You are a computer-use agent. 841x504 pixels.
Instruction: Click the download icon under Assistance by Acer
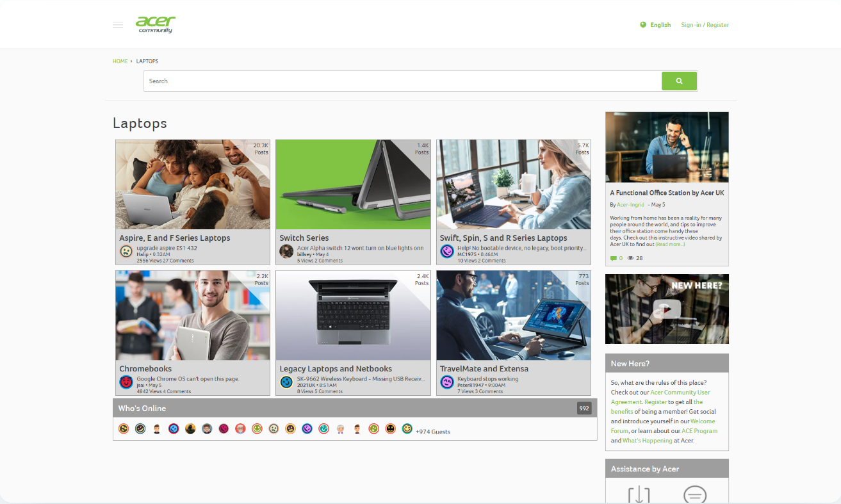coord(639,495)
